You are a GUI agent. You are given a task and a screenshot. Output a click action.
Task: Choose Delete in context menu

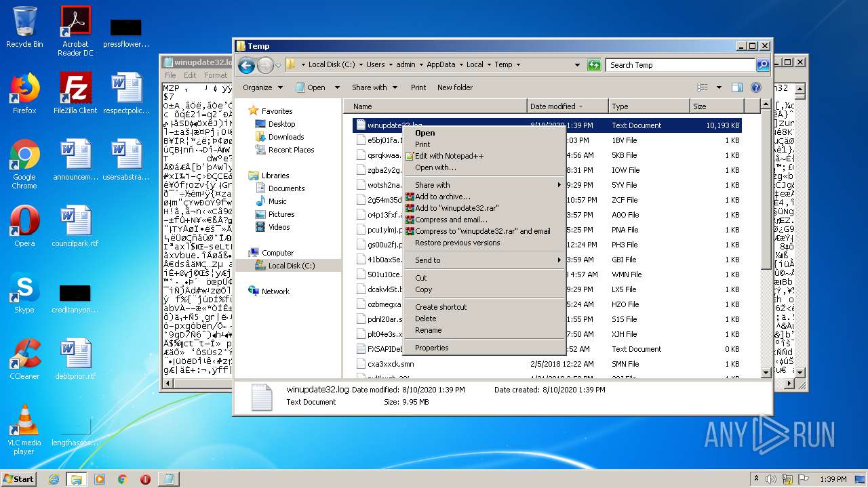(484, 319)
